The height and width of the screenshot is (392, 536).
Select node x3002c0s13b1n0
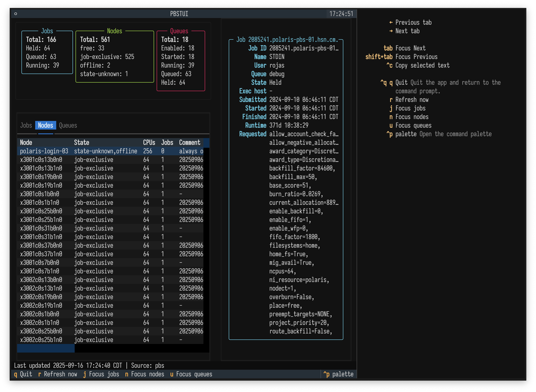point(110,288)
